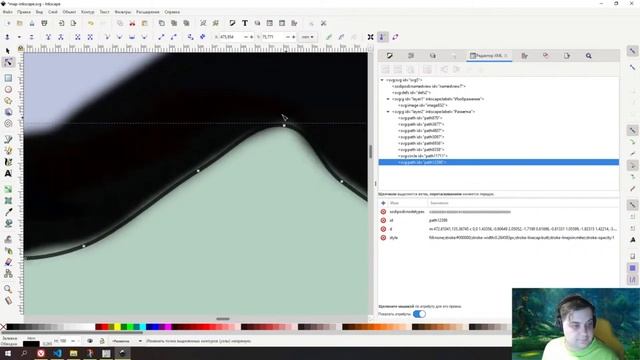Toggle current layer visibility eye in status bar
Screen dimensions: 640x360
[x=90, y=341]
